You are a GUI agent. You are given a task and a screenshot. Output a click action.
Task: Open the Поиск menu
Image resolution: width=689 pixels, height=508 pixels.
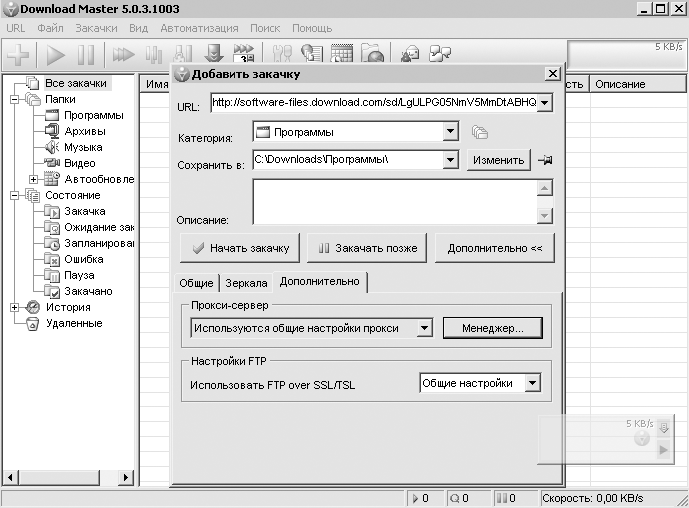(x=265, y=29)
